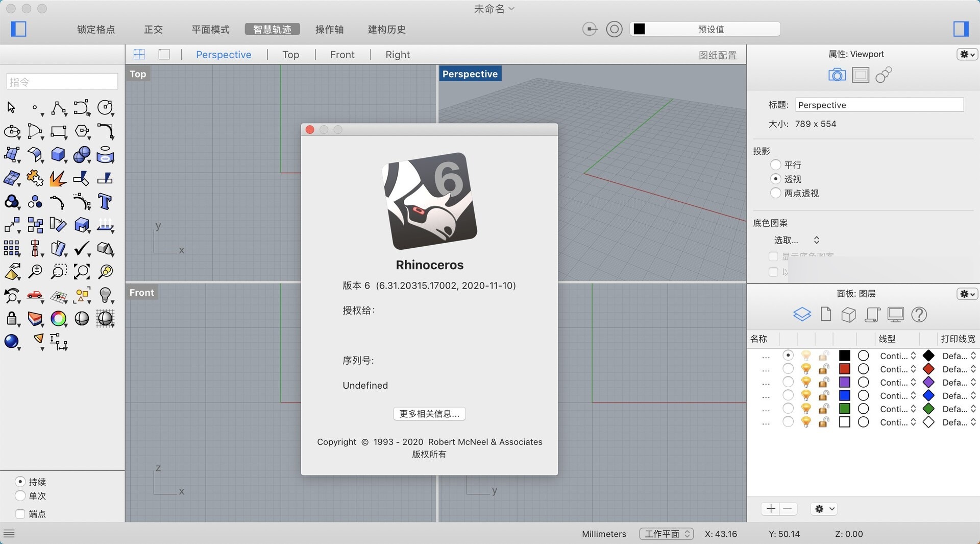The height and width of the screenshot is (544, 980).
Task: Select the color wheel tool
Action: point(58,319)
